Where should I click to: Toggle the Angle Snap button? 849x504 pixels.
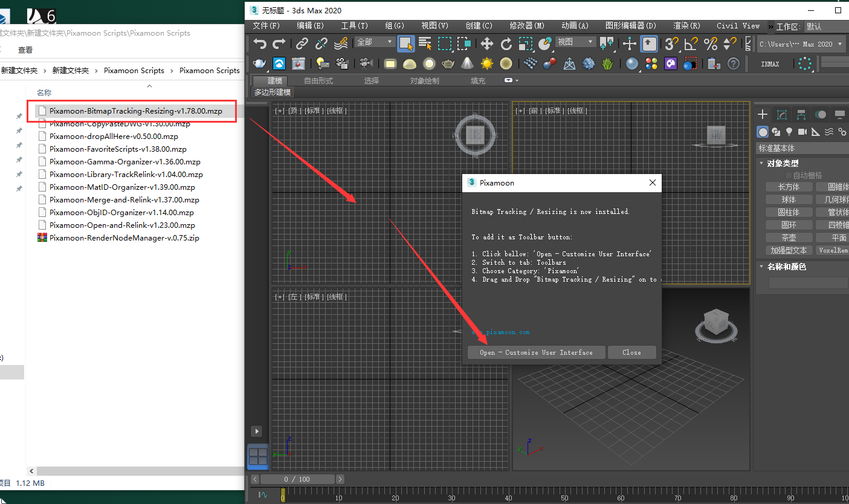[x=691, y=44]
